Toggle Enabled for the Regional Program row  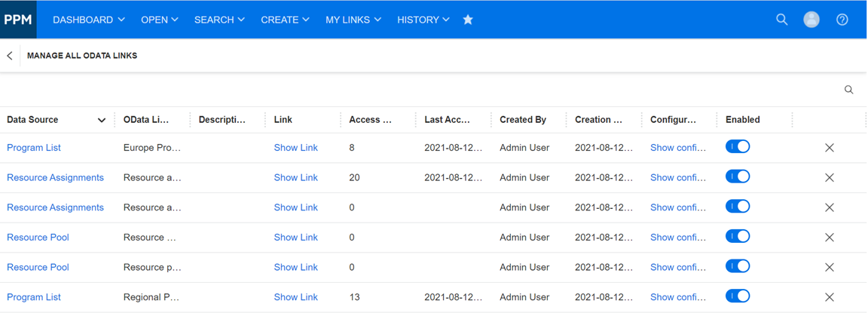pos(738,296)
